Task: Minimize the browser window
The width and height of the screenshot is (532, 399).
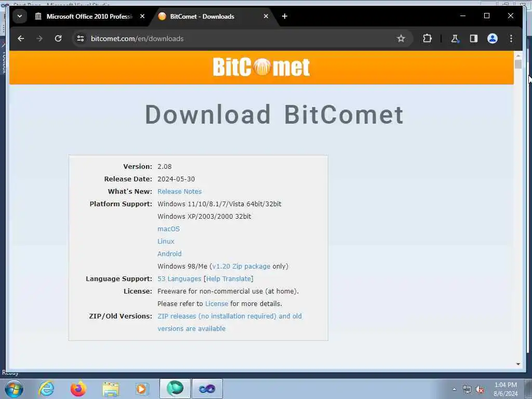Action: (x=463, y=16)
